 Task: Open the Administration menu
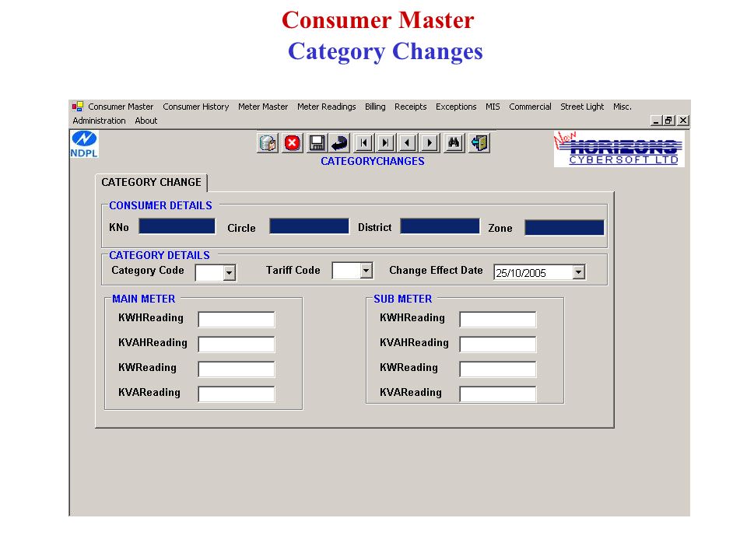click(x=99, y=121)
